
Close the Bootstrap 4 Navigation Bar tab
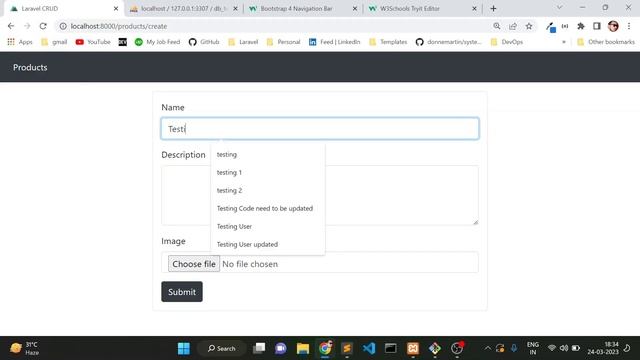coord(354,9)
